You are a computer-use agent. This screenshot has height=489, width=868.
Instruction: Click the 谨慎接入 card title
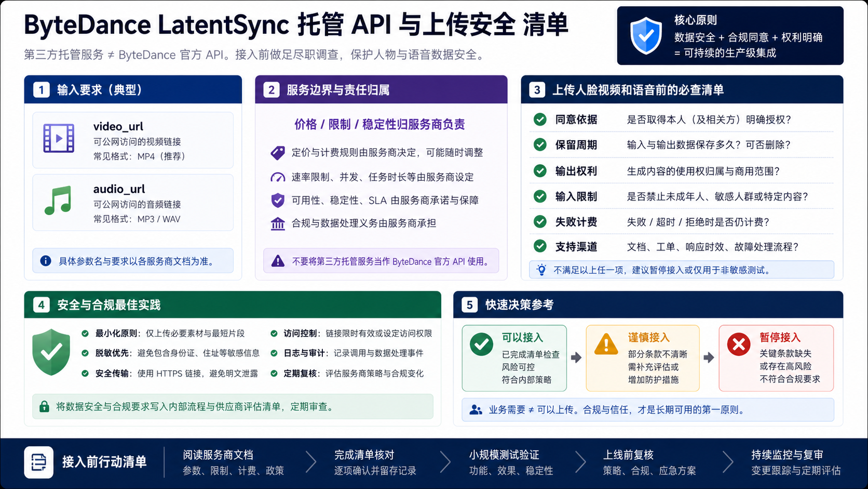coord(649,337)
